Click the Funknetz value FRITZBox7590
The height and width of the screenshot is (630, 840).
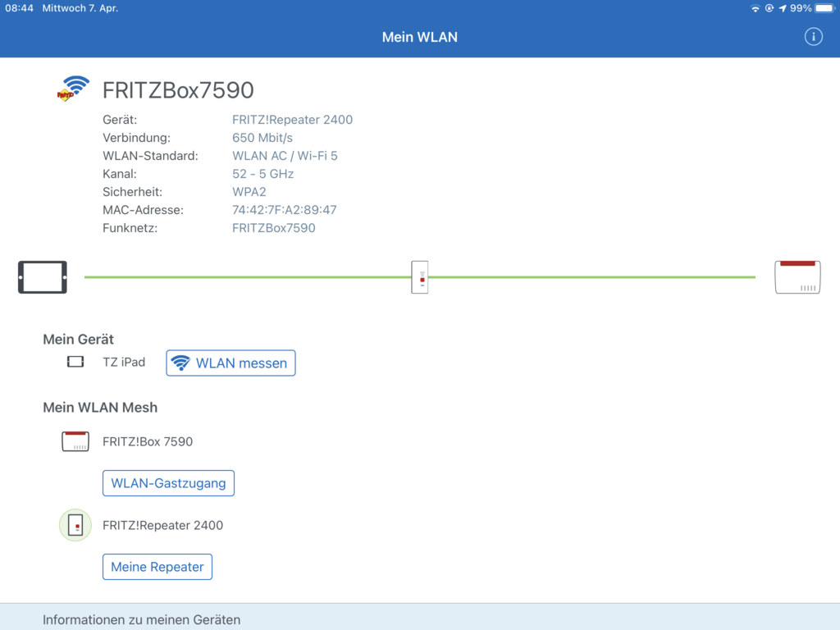coord(274,228)
